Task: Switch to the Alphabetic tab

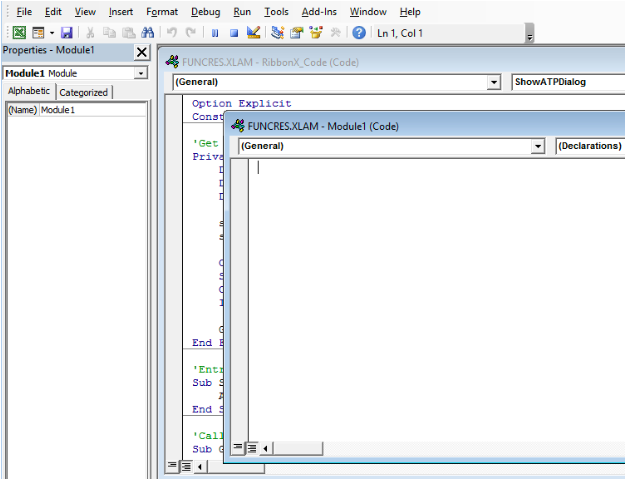Action: tap(29, 91)
